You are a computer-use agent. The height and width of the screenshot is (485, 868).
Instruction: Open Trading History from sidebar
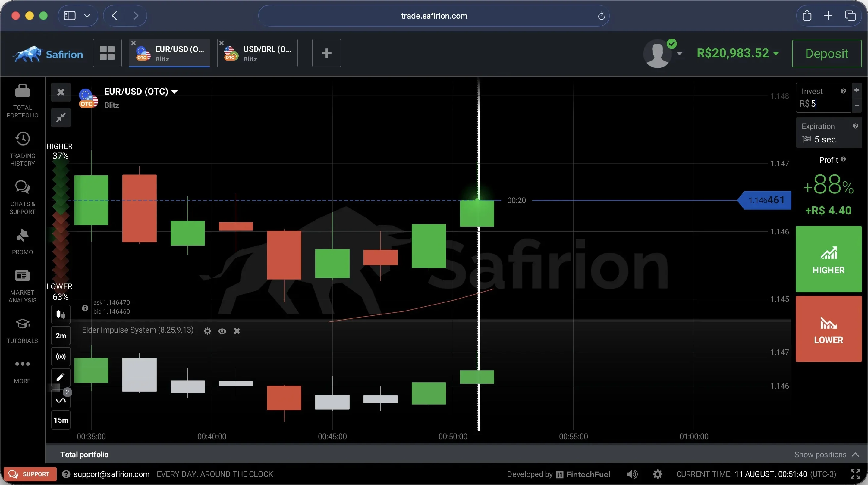pyautogui.click(x=23, y=149)
